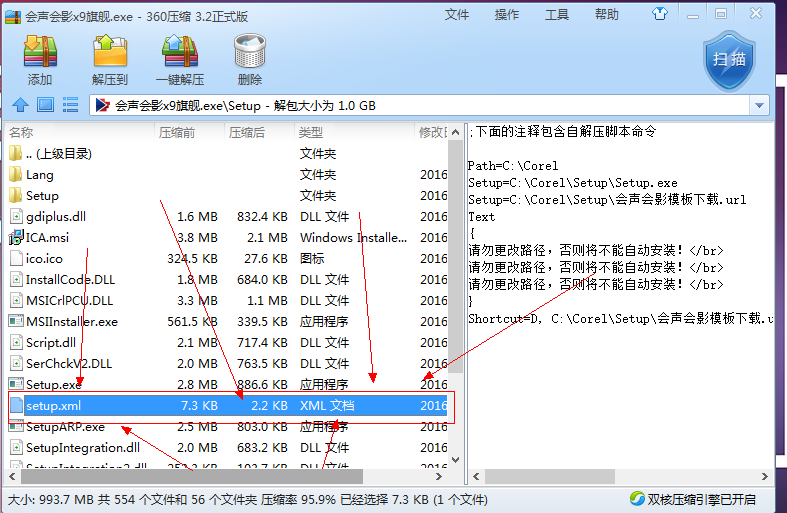
Task: Click file list vertical scrollbar down arrow
Action: click(x=455, y=459)
